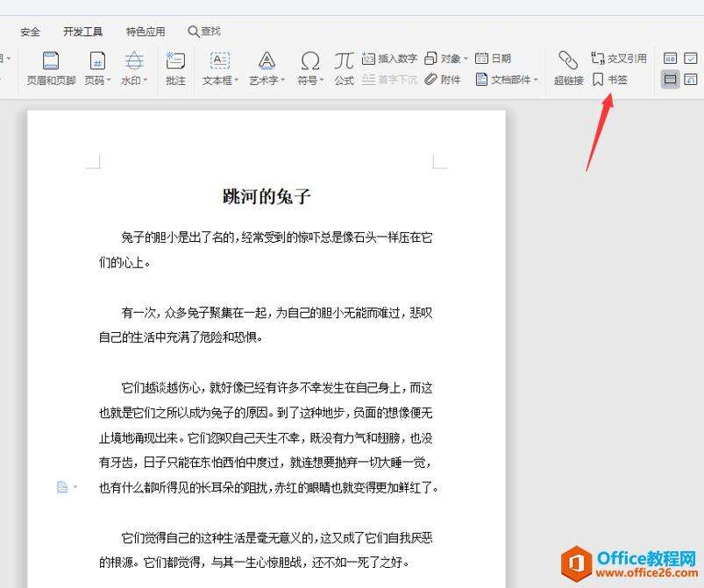Click the Cross-reference (交叉引用) button
The image size is (704, 588).
619,59
